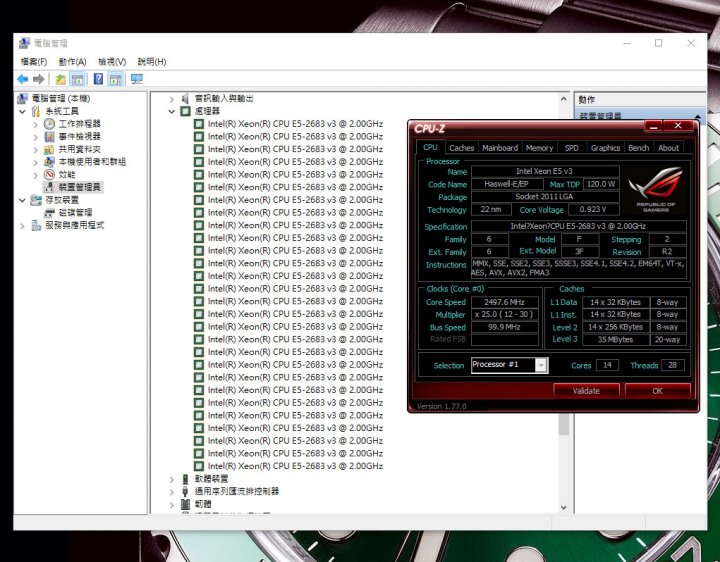Open the 說明(H) menu
The height and width of the screenshot is (562, 720).
coord(152,62)
